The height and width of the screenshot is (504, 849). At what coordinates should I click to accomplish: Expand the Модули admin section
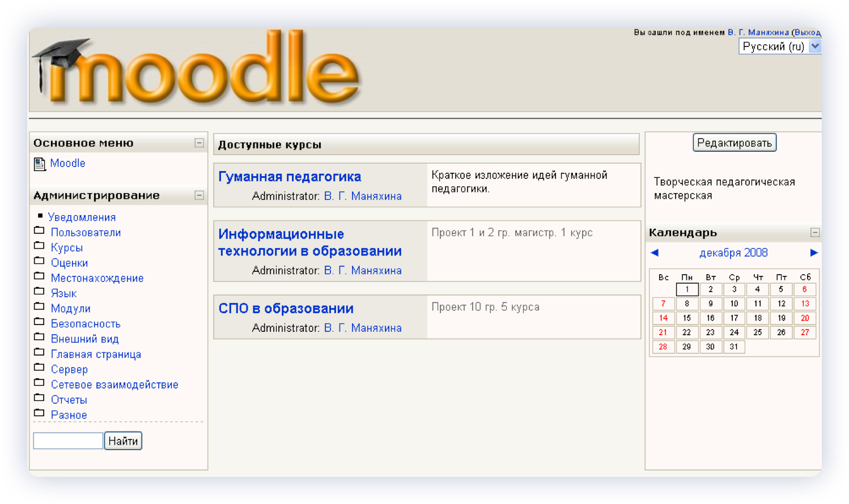click(x=70, y=309)
